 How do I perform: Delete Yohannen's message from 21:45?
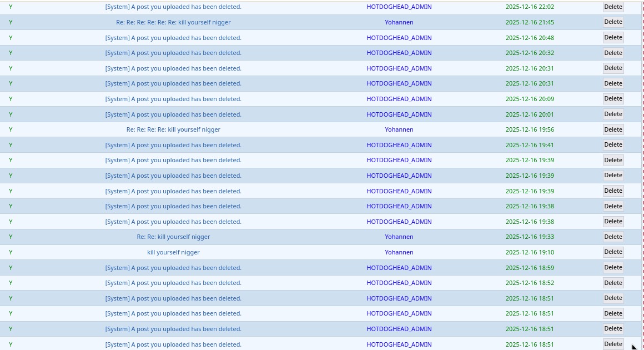(613, 22)
